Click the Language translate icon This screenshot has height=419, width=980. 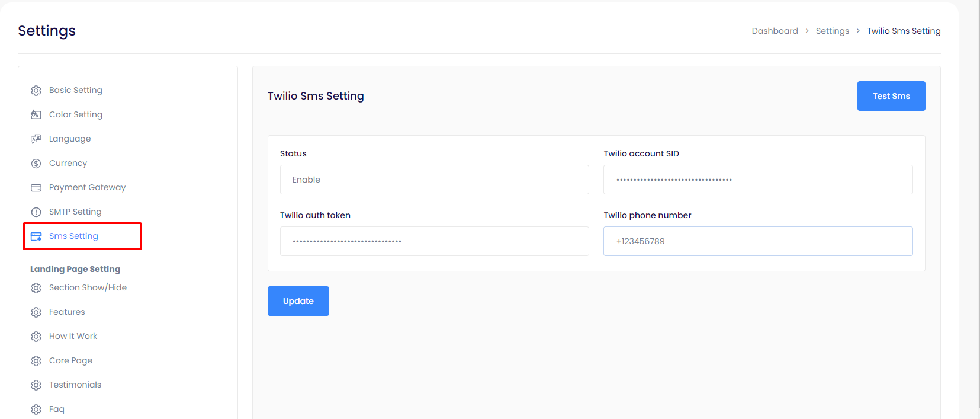pyautogui.click(x=36, y=139)
